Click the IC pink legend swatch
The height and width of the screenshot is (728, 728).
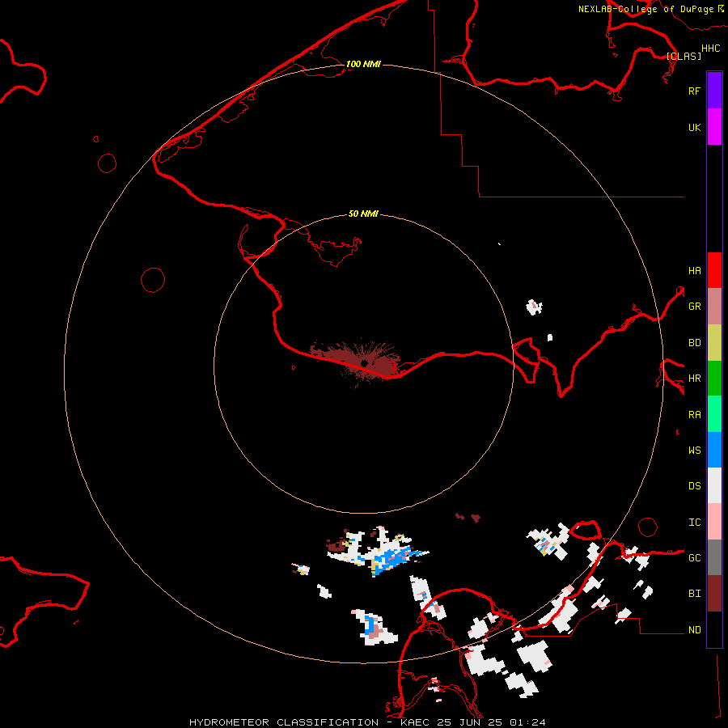(714, 522)
